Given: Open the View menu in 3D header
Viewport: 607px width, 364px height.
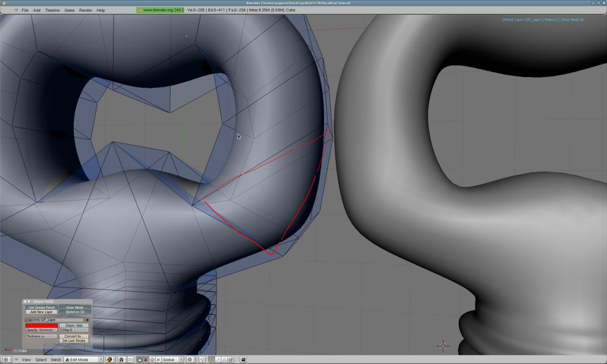Looking at the screenshot, I should point(26,360).
